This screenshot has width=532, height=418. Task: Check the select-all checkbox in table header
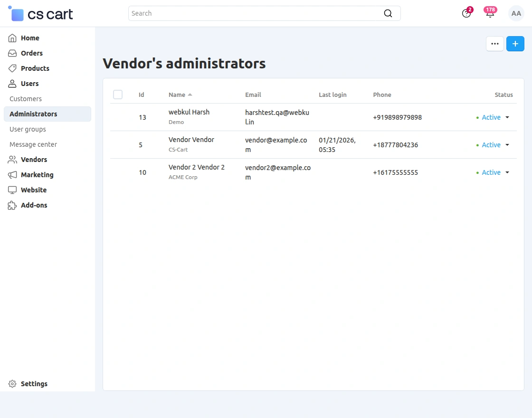click(x=118, y=95)
